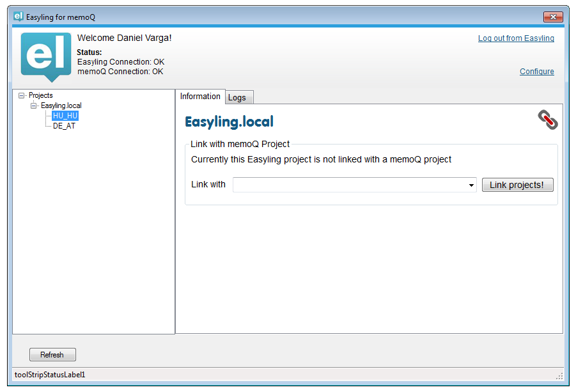Click the small title bar app icon

click(x=19, y=17)
